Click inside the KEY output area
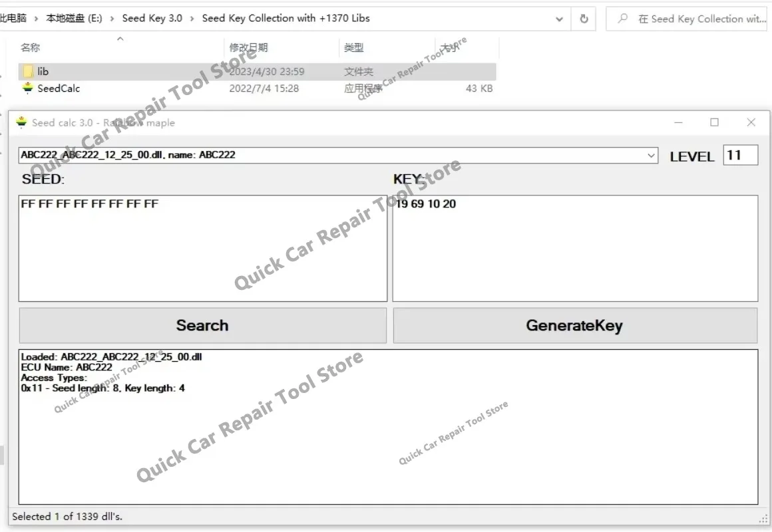The height and width of the screenshot is (532, 772). click(575, 249)
